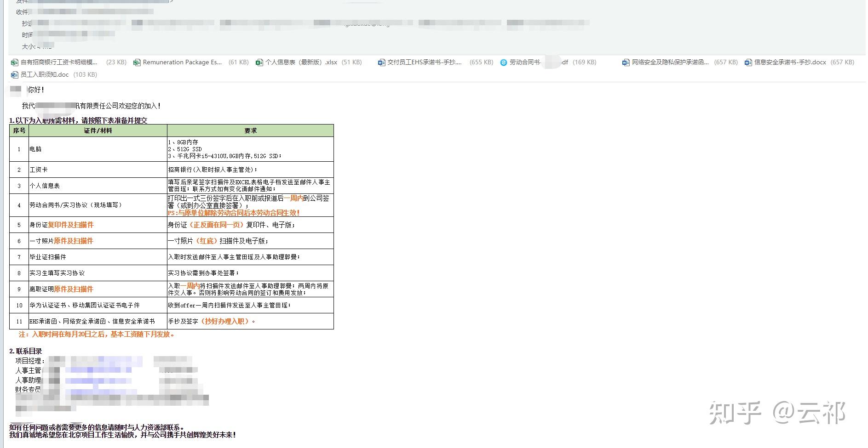This screenshot has width=868, height=448.
Task: Open 信息安全承诺书-手抄.docx file icon
Action: point(748,62)
